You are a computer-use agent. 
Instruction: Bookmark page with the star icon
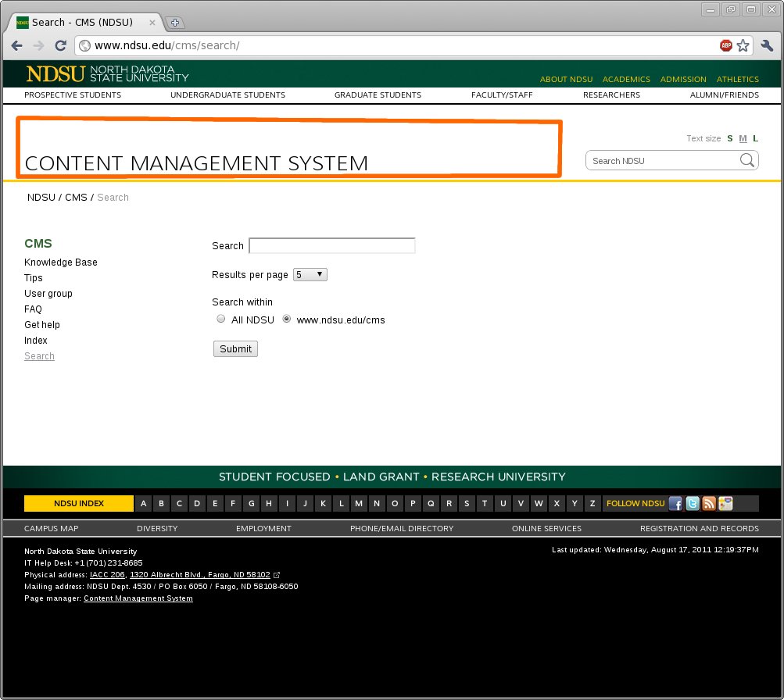[743, 46]
